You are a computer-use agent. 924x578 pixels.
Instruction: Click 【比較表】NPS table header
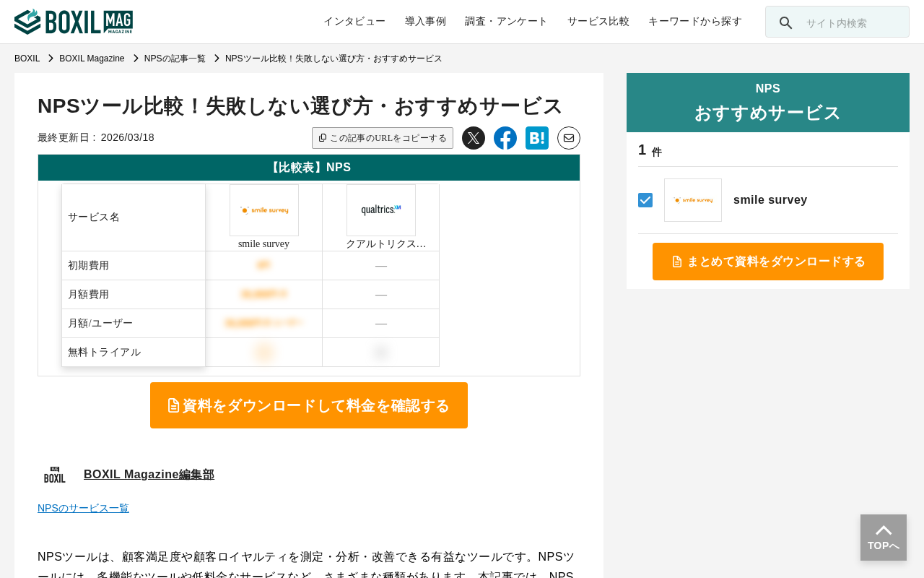309,168
